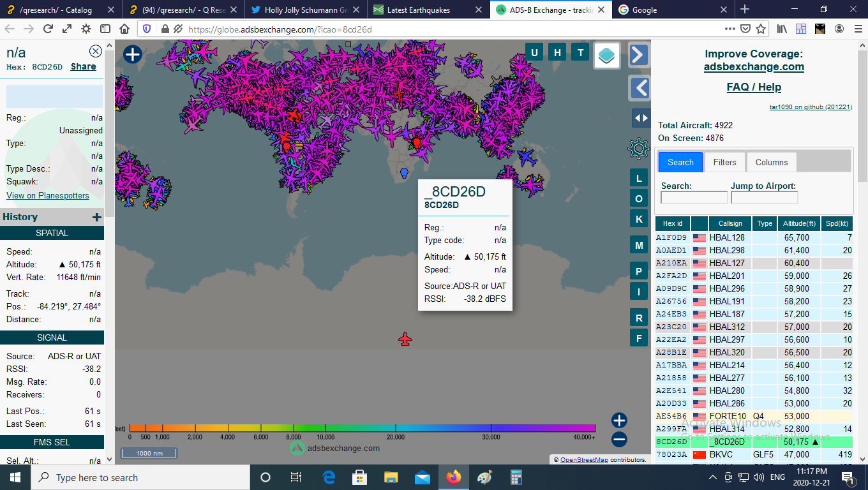Open Paint from the taskbar
This screenshot has width=868, height=490.
point(485,477)
